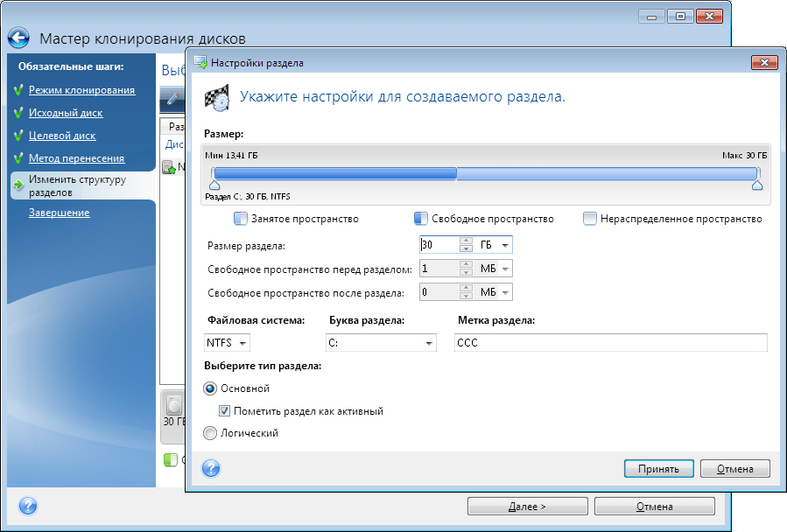Click the help icon at wizard bottom left

click(28, 506)
